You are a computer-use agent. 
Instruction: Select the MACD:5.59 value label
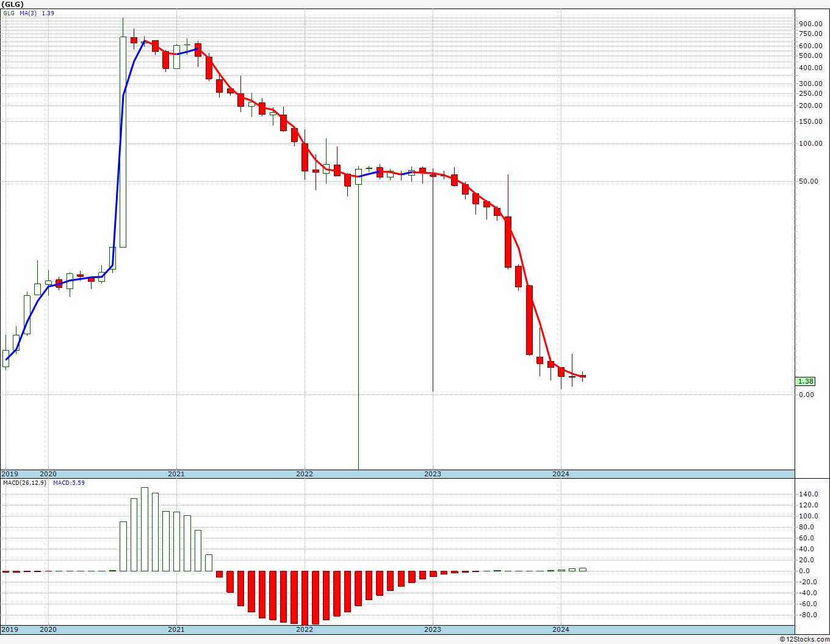pos(68,483)
